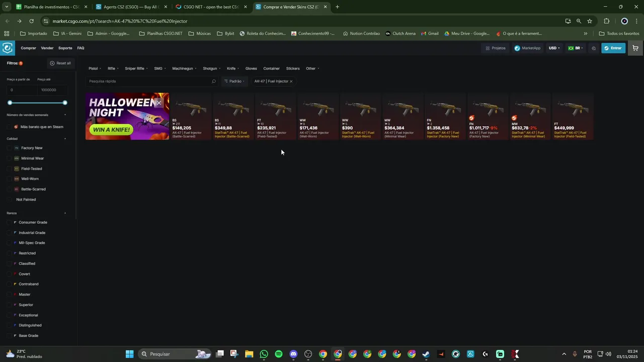
Task: Select the Stickers category
Action: click(x=293, y=68)
